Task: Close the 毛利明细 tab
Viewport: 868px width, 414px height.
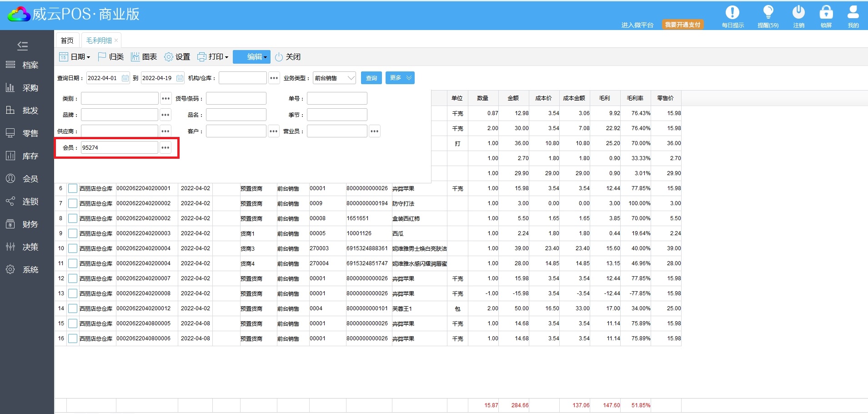Action: [x=116, y=40]
